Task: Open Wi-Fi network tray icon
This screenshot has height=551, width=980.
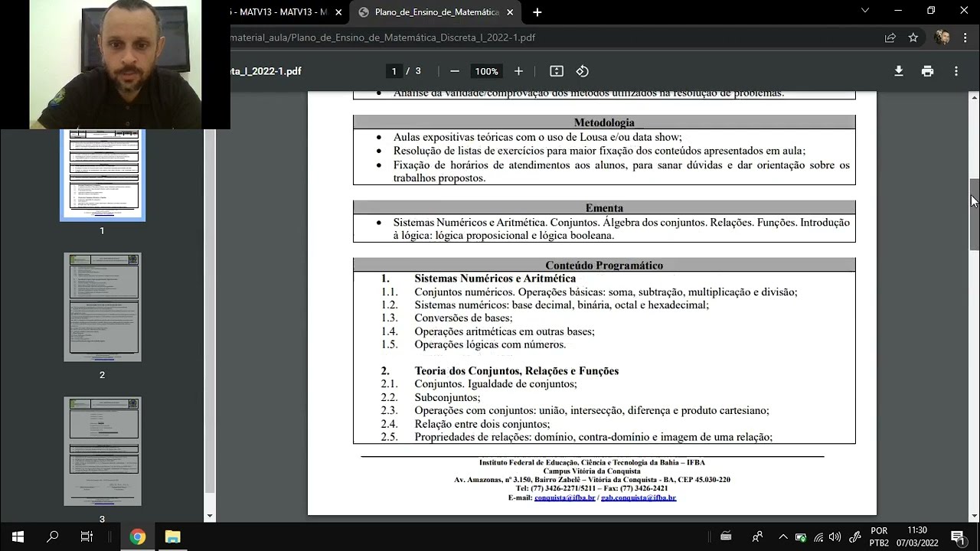Action: pyautogui.click(x=818, y=536)
